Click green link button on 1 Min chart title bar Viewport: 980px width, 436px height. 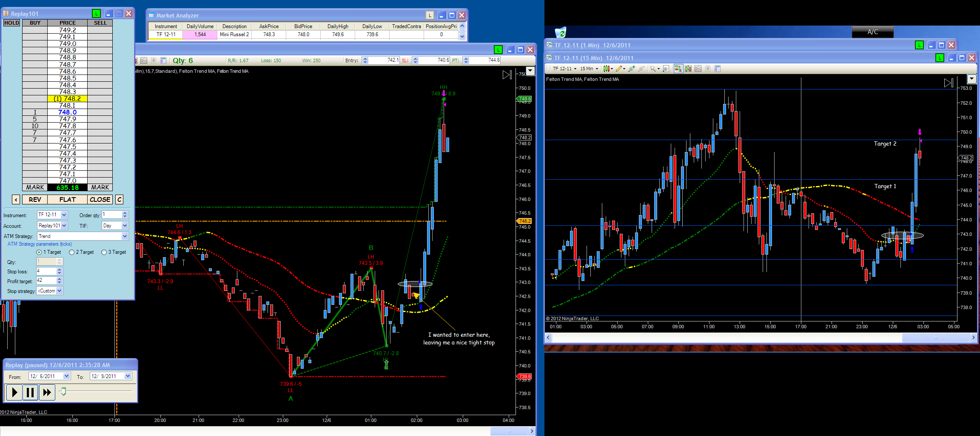coord(919,45)
